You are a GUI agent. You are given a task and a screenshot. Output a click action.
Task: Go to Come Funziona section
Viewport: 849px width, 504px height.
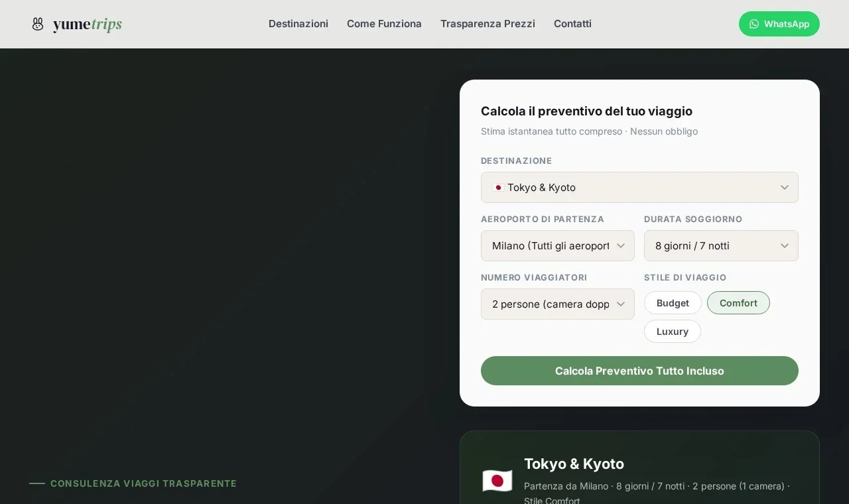384,24
